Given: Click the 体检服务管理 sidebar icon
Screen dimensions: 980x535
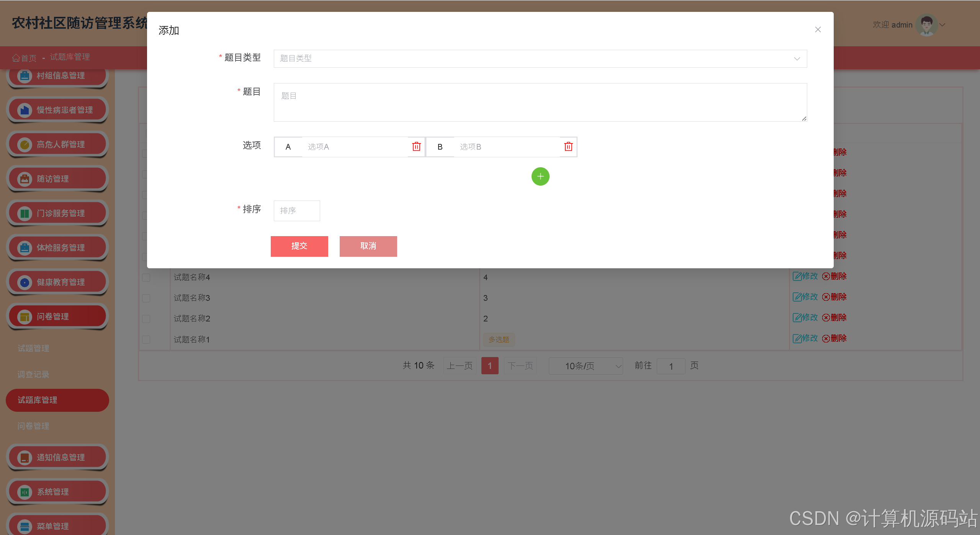Looking at the screenshot, I should coord(25,248).
